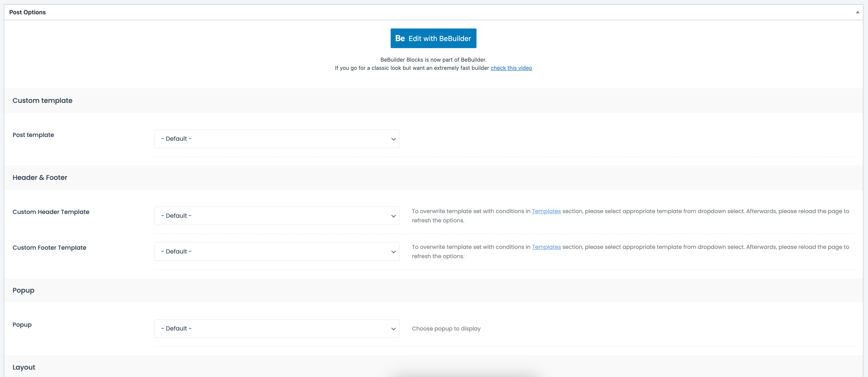Collapse the Post Options panel arrow
This screenshot has height=377, width=868.
pyautogui.click(x=857, y=12)
